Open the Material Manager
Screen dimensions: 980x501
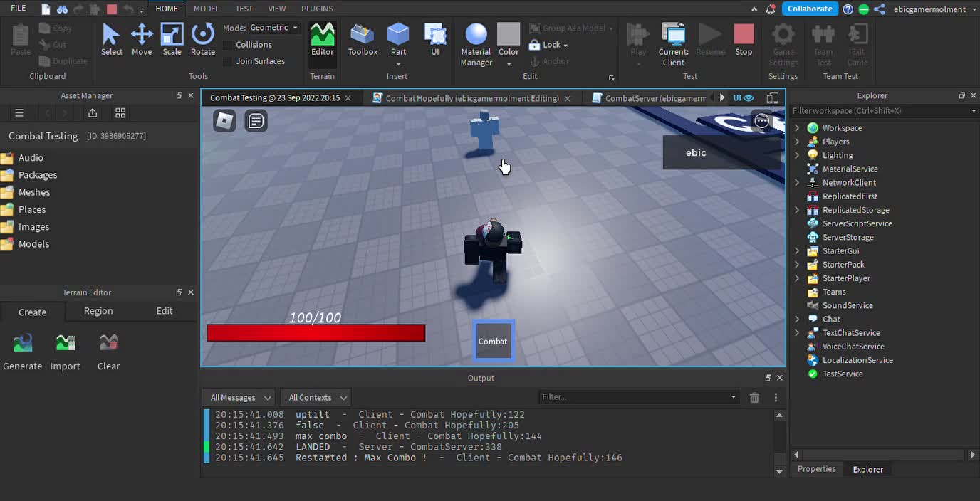[476, 45]
